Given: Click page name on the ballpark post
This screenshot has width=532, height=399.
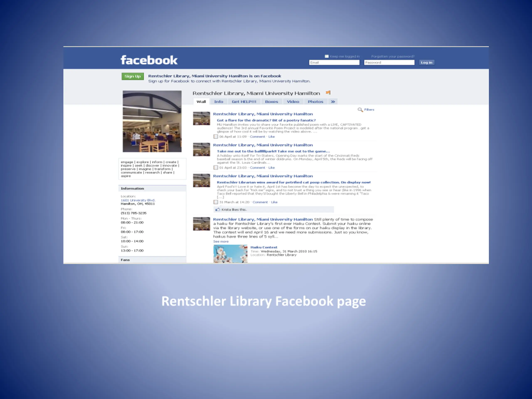Looking at the screenshot, I should (263, 145).
